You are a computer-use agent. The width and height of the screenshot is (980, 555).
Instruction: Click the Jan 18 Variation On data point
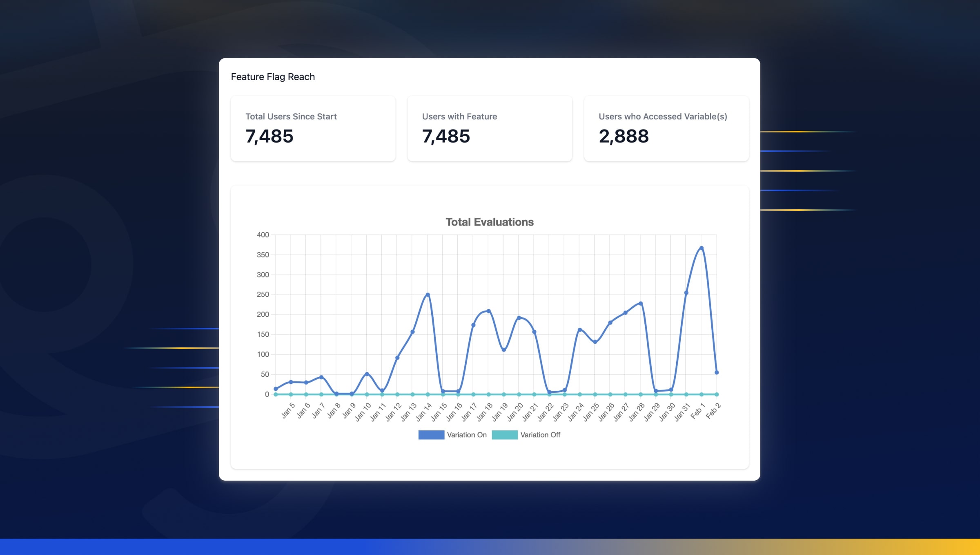[x=488, y=311]
